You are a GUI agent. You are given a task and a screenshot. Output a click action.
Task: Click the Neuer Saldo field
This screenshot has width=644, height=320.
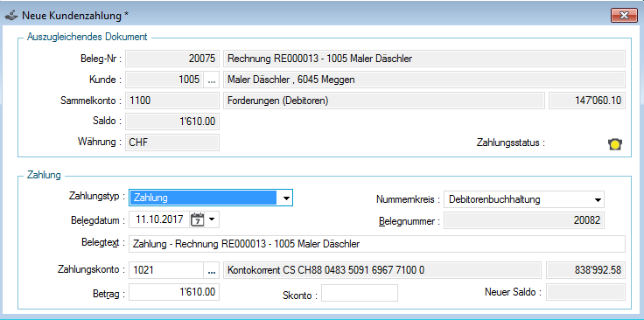click(x=585, y=292)
